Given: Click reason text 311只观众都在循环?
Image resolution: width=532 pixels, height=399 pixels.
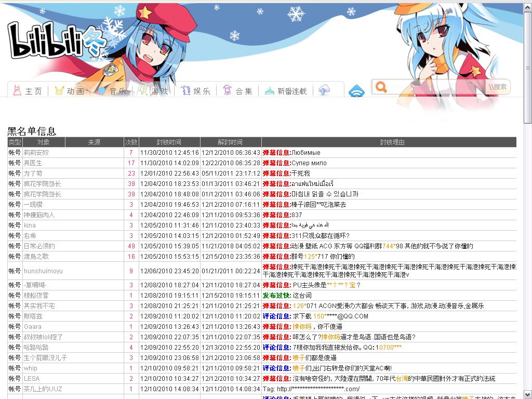Looking at the screenshot, I should [320, 236].
